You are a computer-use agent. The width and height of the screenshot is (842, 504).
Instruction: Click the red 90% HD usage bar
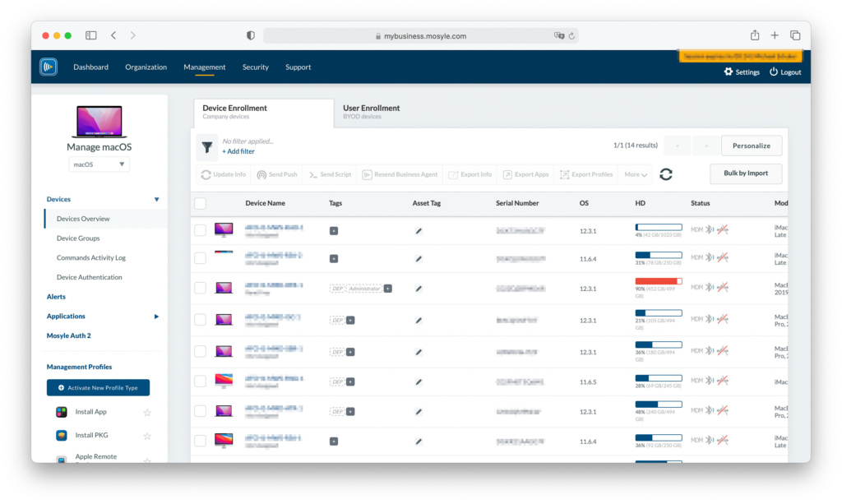click(658, 281)
